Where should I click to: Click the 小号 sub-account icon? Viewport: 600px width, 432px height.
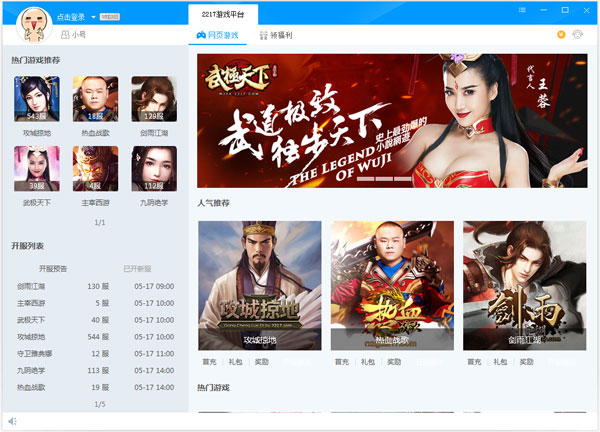[x=64, y=35]
